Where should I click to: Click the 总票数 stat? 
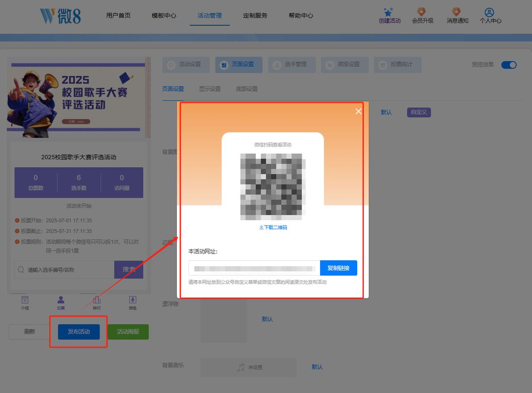(x=36, y=182)
